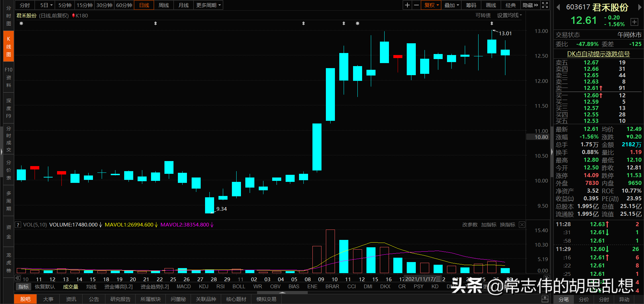Open the 分时图 (intraday chart) panel
This screenshot has height=304, width=644.
coord(8,16)
